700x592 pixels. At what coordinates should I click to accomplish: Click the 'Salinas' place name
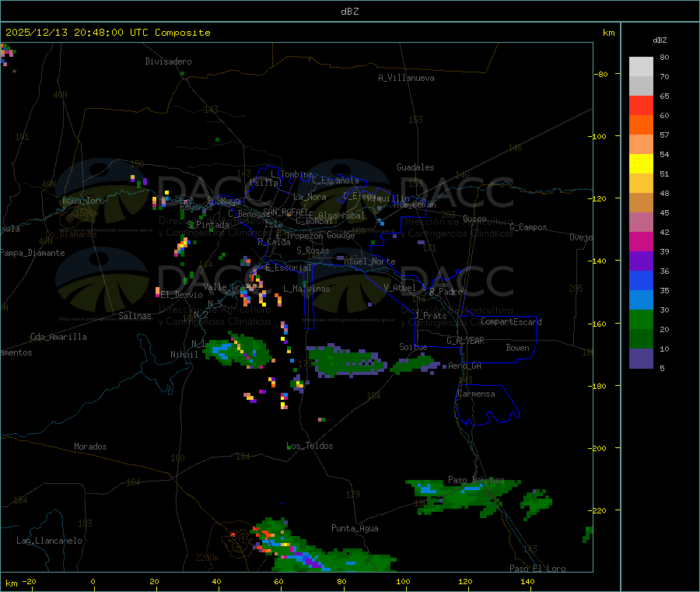(135, 316)
